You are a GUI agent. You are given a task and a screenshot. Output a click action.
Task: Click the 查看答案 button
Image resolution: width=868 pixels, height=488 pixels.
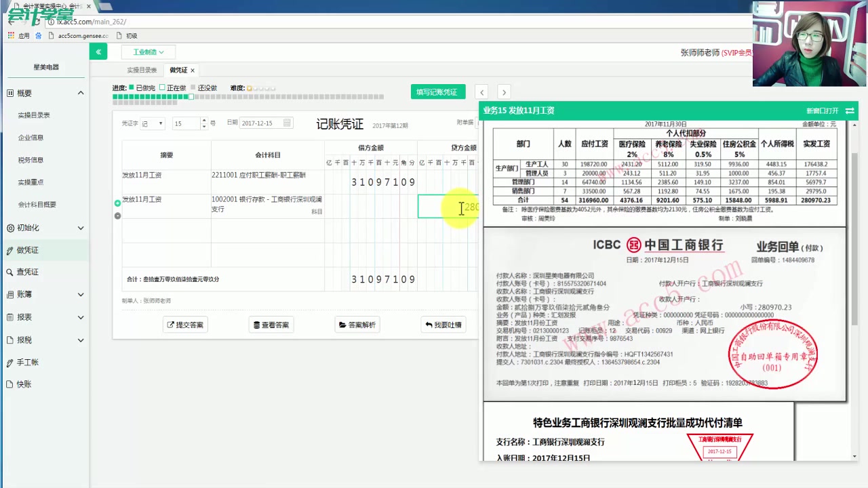pos(271,325)
